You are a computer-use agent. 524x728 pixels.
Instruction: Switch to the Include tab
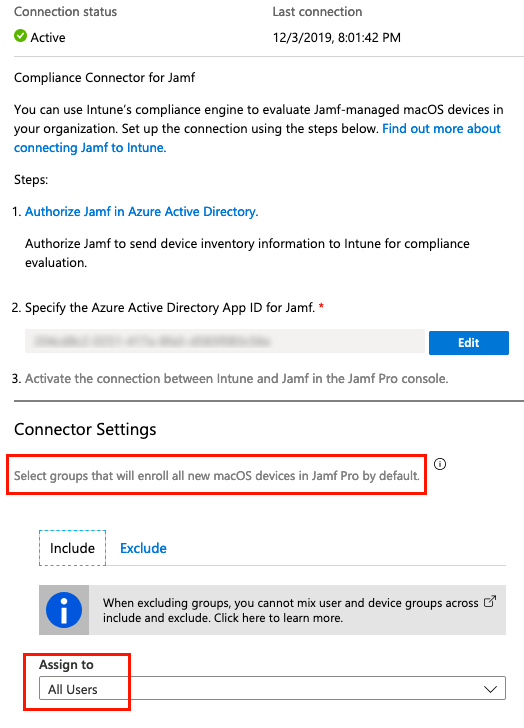(72, 548)
